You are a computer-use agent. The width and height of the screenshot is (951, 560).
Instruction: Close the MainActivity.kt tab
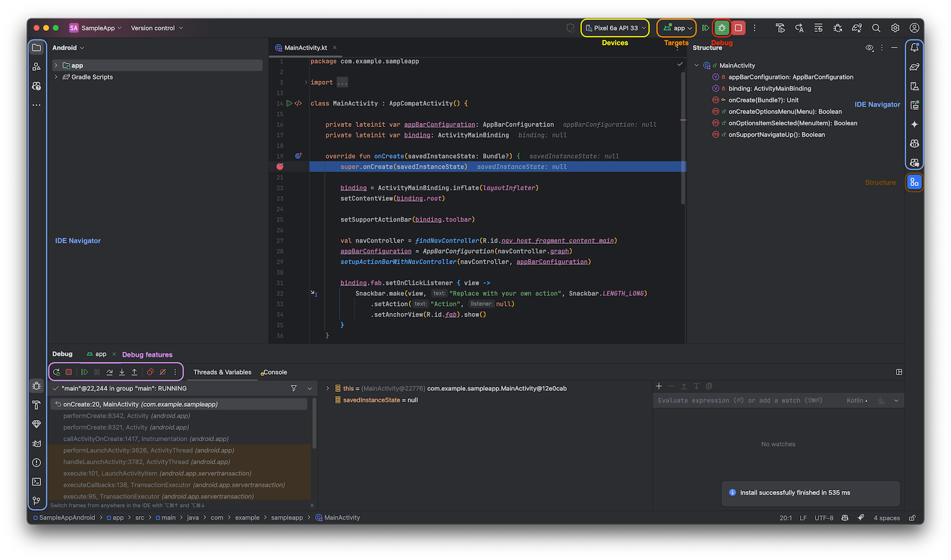(x=335, y=48)
